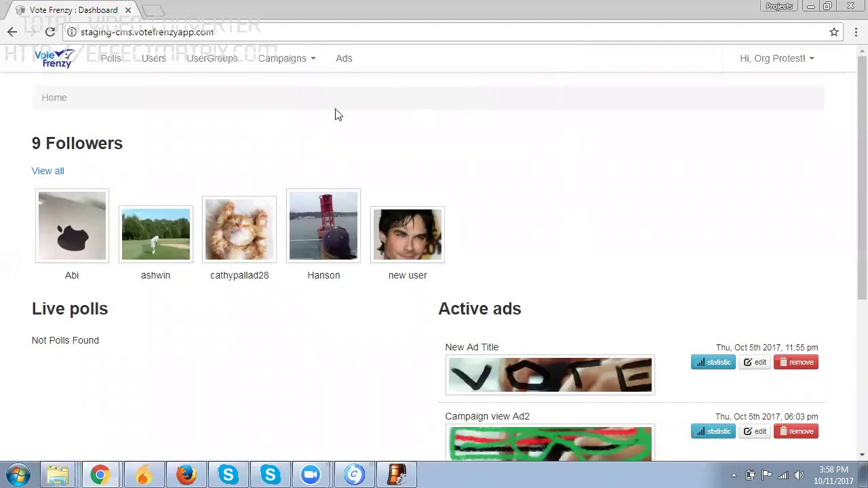Viewport: 868px width, 488px height.
Task: Expand the Campaigns dropdown menu
Action: [287, 58]
